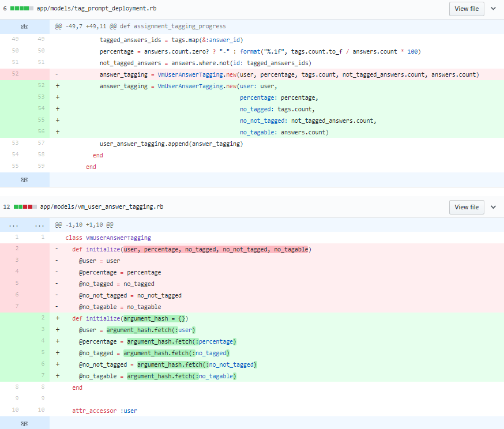The image size is (504, 429).
Task: Click added 'def initialize(argument_hash = {})' line
Action: [x=277, y=318]
